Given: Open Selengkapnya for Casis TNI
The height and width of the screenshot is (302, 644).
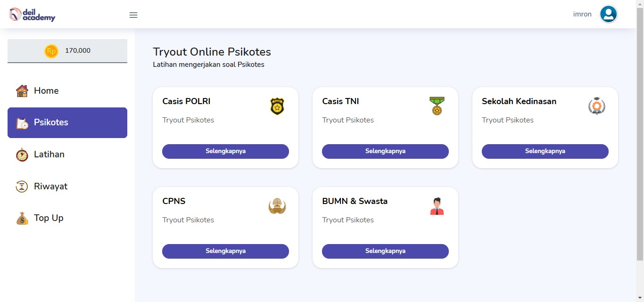Looking at the screenshot, I should point(385,151).
